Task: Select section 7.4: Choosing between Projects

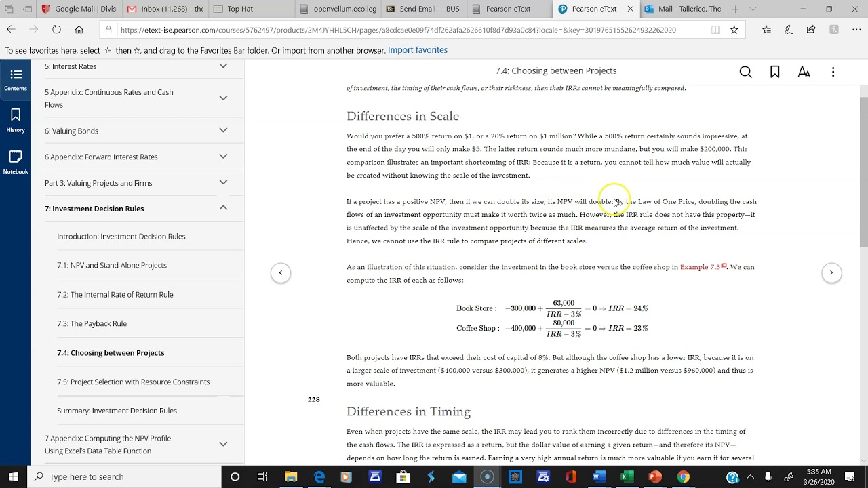Action: tap(111, 353)
